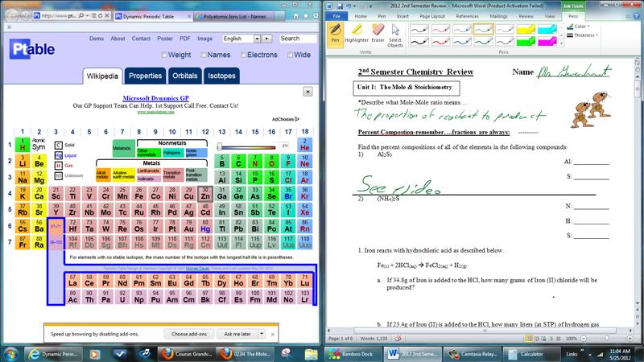Undo the last action in Word

pos(349,6)
